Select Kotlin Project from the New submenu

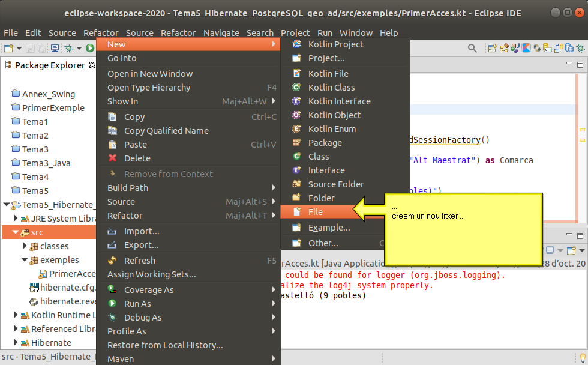[x=345, y=44]
